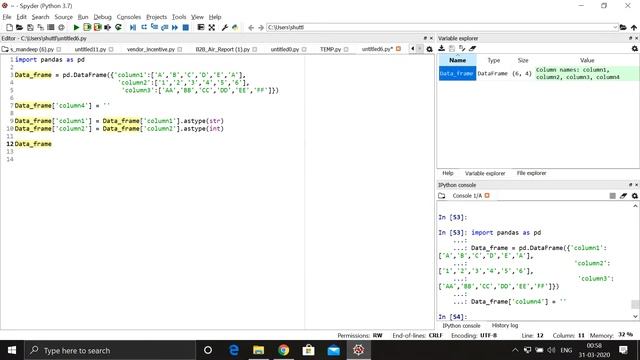The image size is (640, 360).
Task: Open the Projects menu
Action: tap(157, 17)
